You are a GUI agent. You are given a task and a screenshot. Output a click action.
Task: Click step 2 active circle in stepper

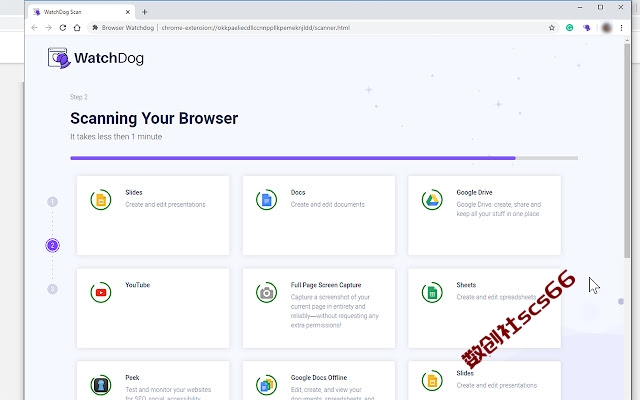click(x=53, y=245)
